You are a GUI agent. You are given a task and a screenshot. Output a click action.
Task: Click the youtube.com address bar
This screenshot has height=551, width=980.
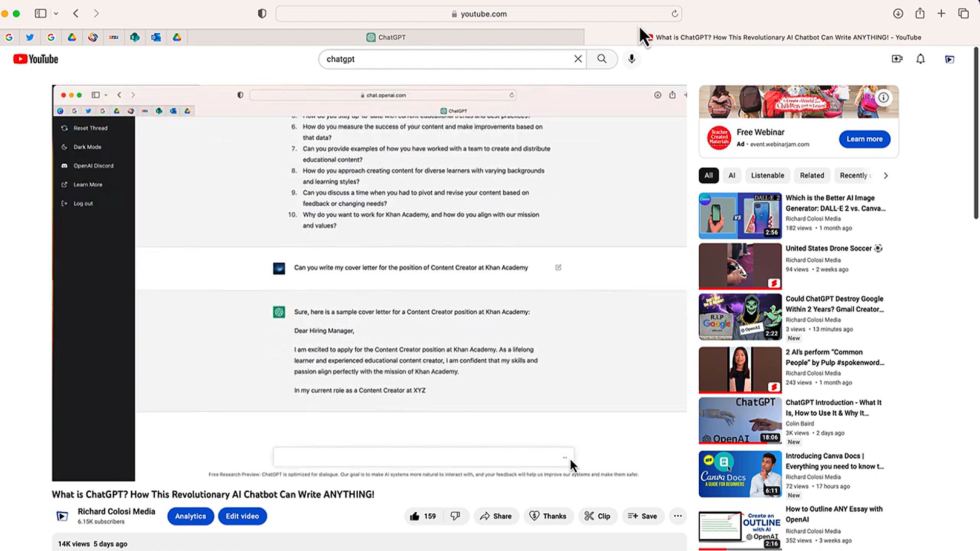478,14
